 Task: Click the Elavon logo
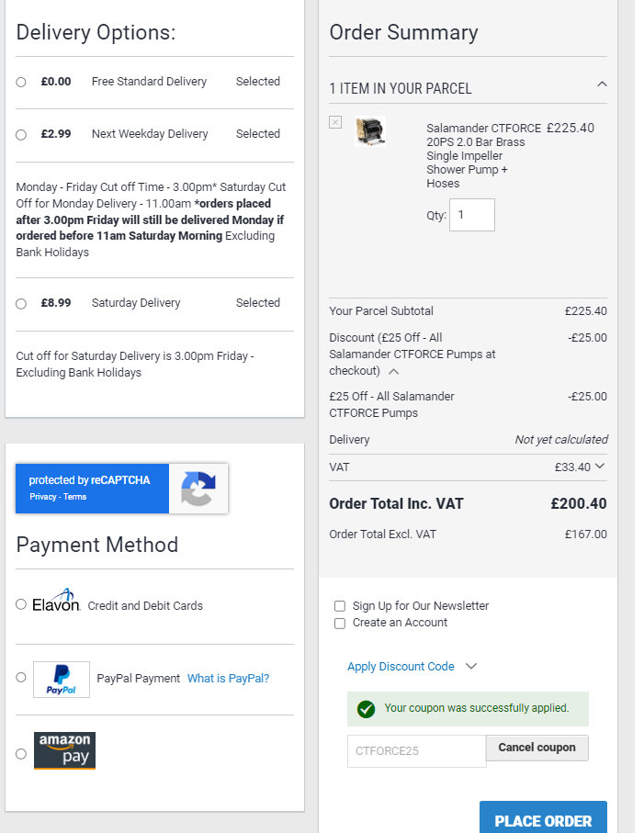(x=56, y=601)
